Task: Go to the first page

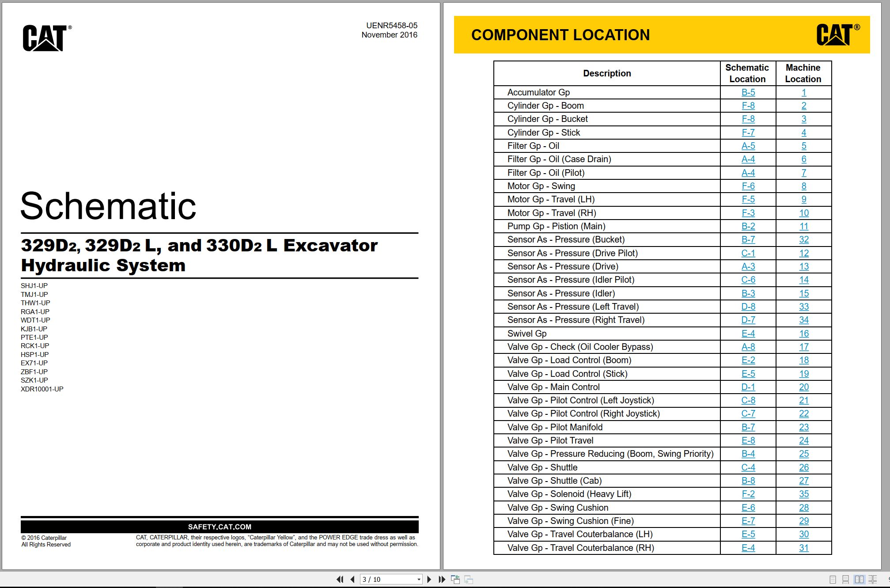Action: click(x=340, y=579)
